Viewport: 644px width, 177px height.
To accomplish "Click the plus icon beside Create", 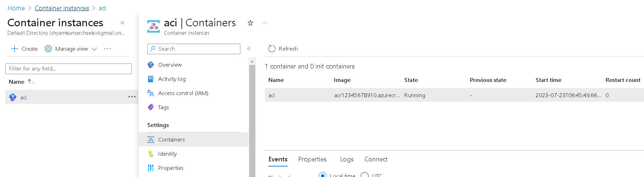I will pyautogui.click(x=15, y=49).
